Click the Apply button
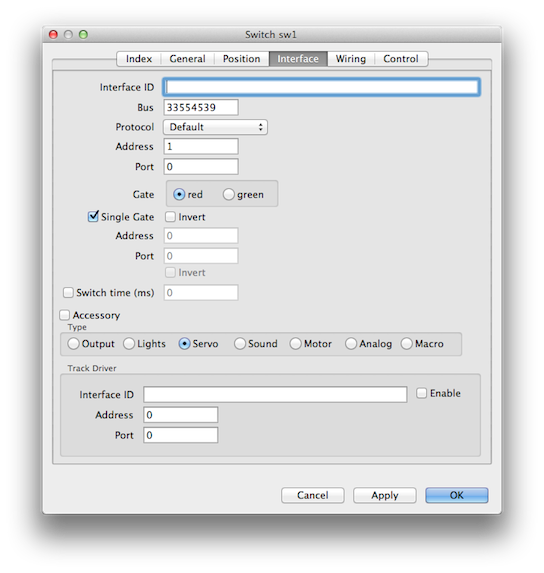The width and height of the screenshot is (544, 573). 384,495
